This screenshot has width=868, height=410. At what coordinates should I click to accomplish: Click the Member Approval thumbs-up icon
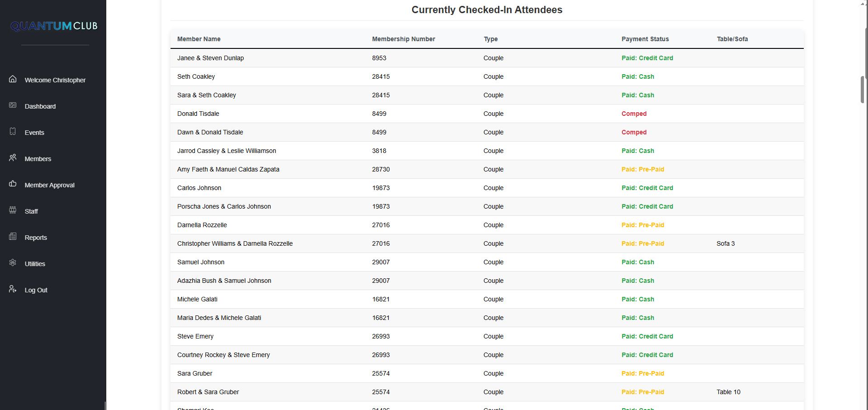(13, 184)
